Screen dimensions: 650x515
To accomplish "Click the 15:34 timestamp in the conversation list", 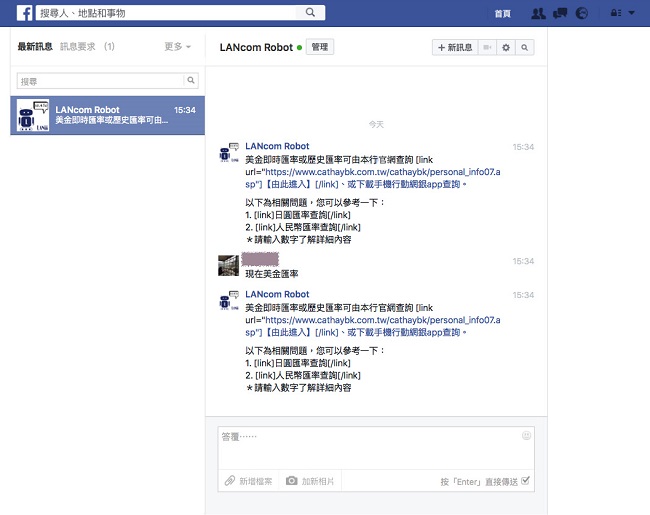I will (185, 110).
